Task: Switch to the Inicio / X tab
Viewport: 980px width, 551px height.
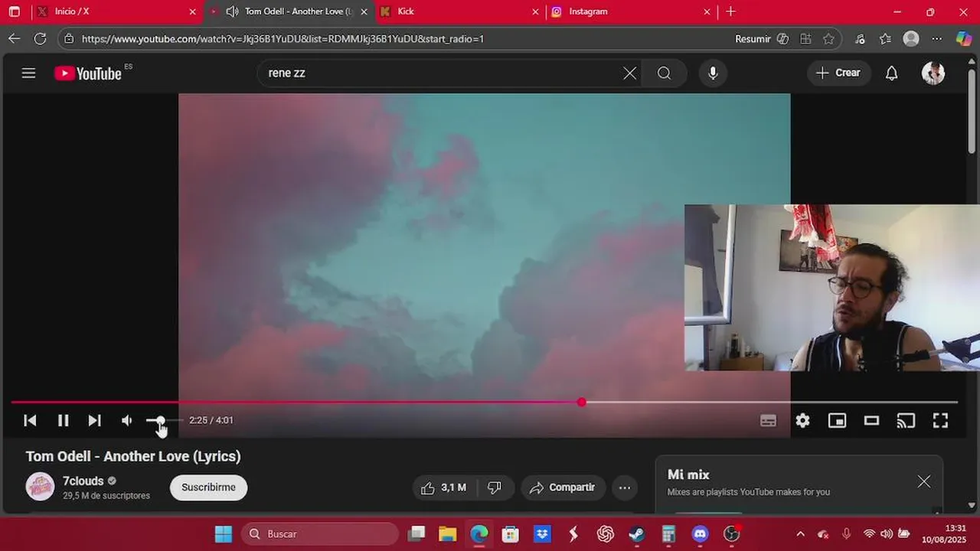Action: click(x=116, y=11)
